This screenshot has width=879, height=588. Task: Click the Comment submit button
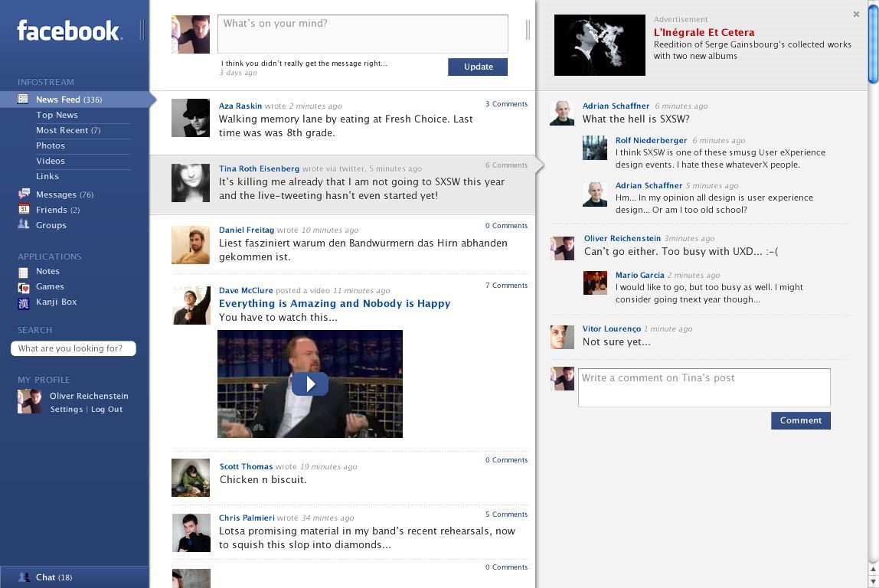(801, 420)
